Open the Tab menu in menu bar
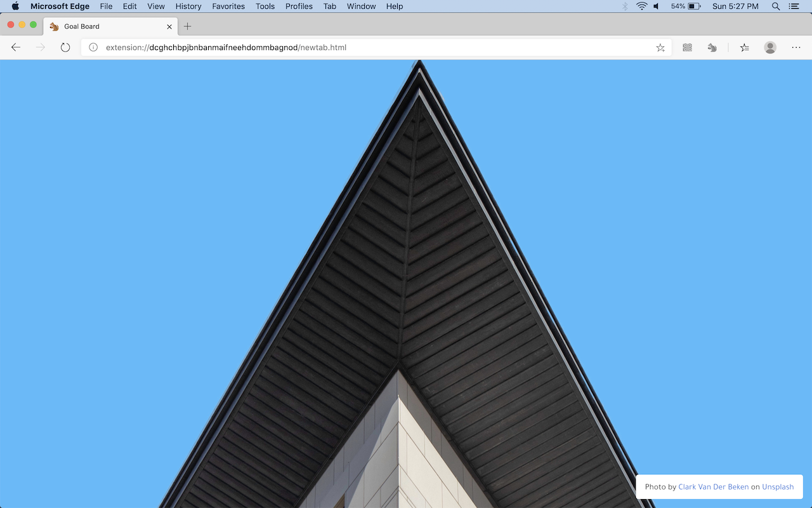 330,6
